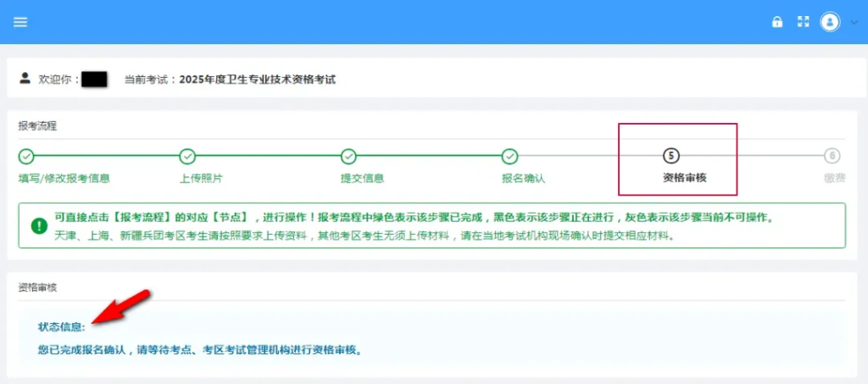Image resolution: width=868 pixels, height=384 pixels.
Task: Click the 欢迎你: greeting text
Action: [x=59, y=80]
